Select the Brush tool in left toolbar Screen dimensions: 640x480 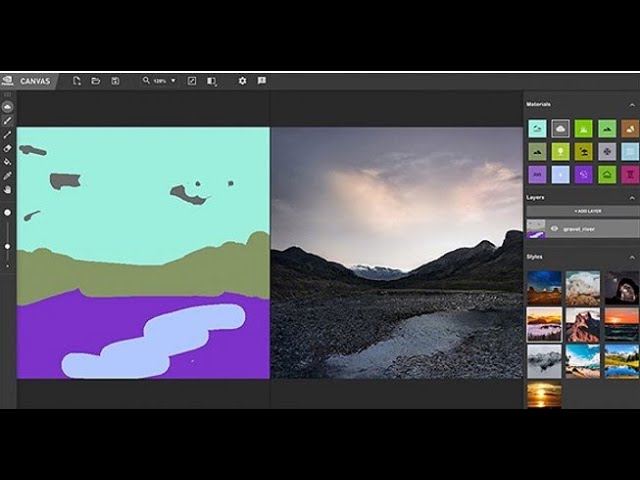click(8, 120)
